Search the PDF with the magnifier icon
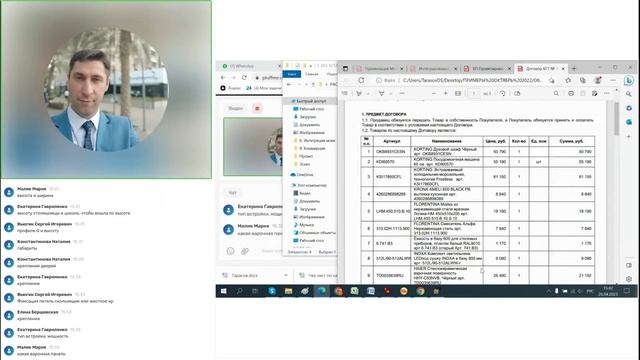 556,93
